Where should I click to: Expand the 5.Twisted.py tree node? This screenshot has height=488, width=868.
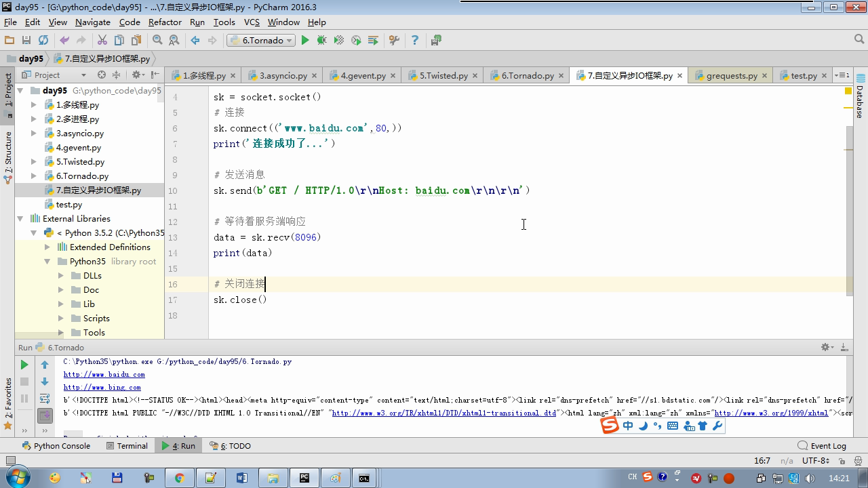[x=34, y=162]
